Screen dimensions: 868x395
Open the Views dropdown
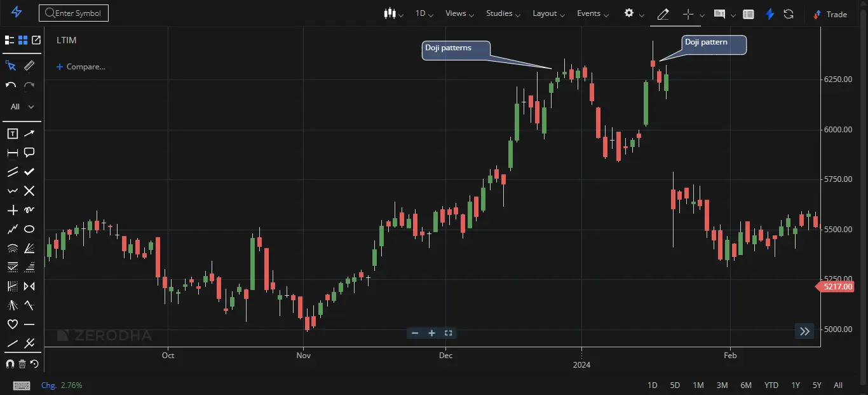tap(460, 13)
